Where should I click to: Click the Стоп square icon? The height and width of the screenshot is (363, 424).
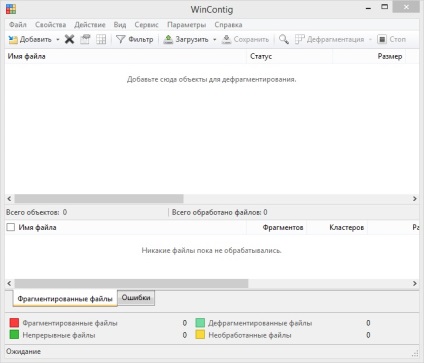(382, 39)
